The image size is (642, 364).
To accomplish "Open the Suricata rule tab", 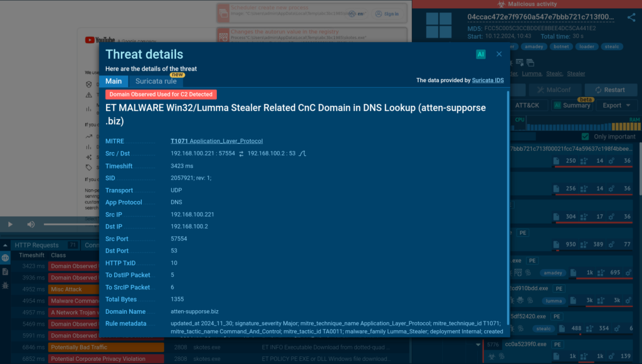I will [156, 81].
